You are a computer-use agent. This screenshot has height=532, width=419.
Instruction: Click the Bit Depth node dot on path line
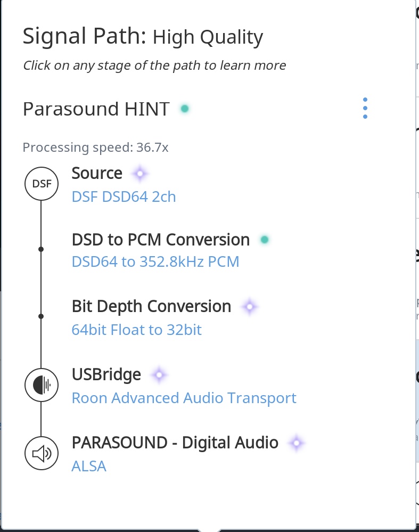coord(41,316)
